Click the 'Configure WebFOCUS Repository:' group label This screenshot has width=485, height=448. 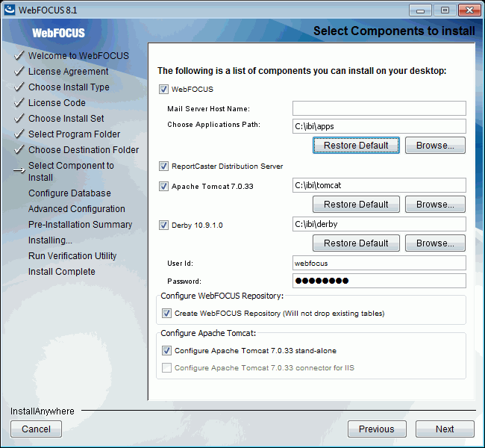[x=222, y=296]
